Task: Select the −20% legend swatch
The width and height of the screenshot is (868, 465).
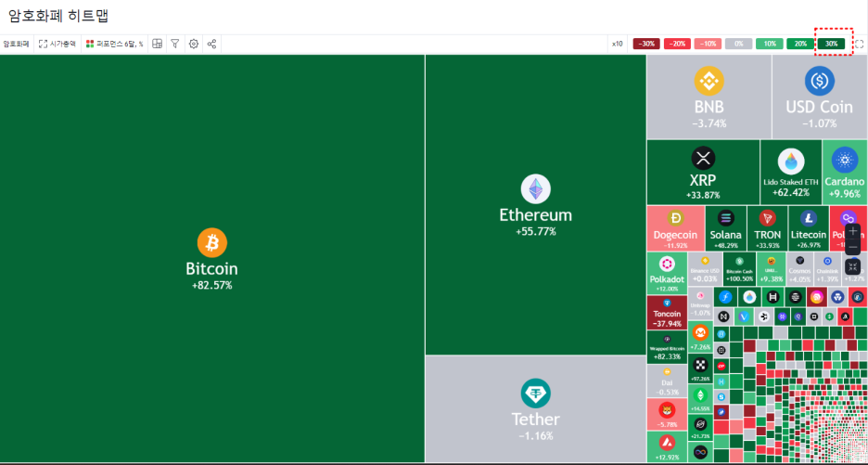Action: tap(677, 44)
